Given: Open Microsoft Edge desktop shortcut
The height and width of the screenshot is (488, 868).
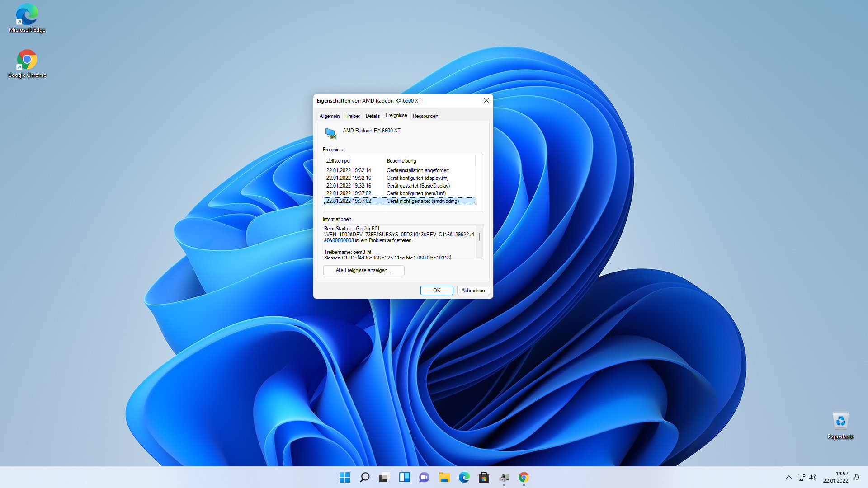Looking at the screenshot, I should [27, 18].
